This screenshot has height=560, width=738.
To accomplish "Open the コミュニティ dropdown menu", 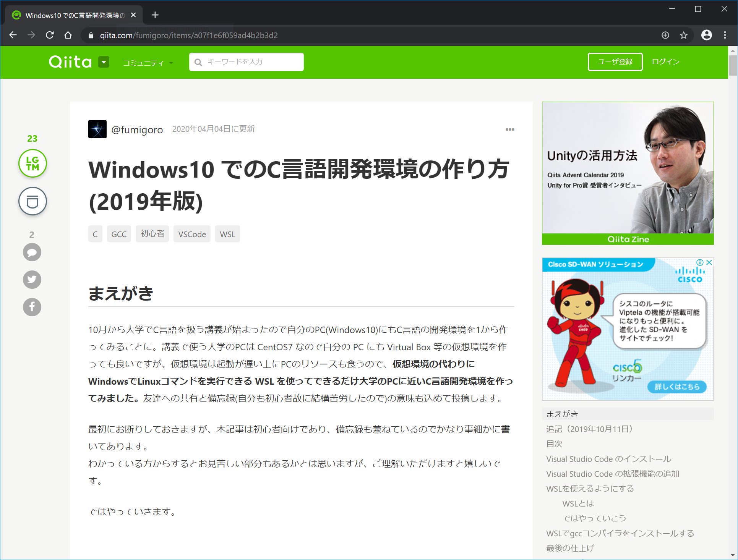I will coord(148,63).
